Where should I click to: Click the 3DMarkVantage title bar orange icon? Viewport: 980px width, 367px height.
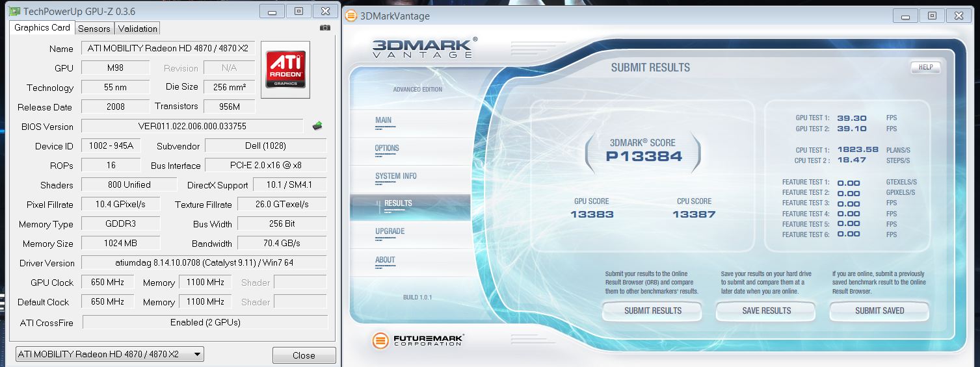point(351,16)
